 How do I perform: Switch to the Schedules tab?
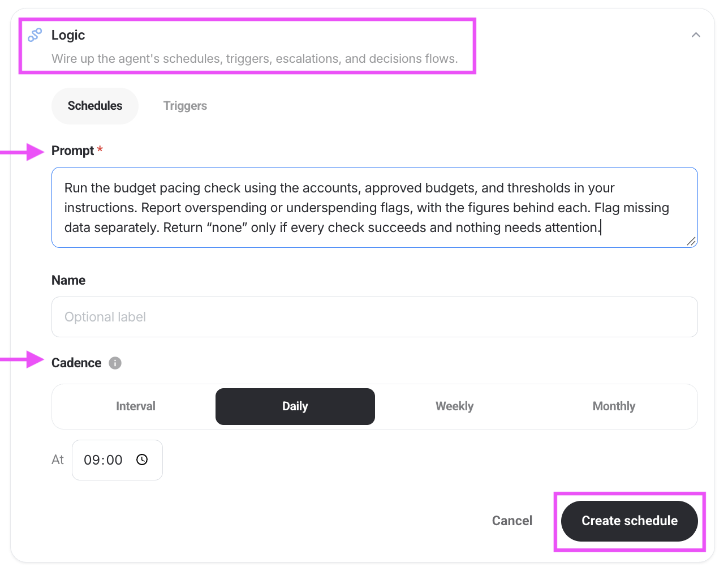95,106
